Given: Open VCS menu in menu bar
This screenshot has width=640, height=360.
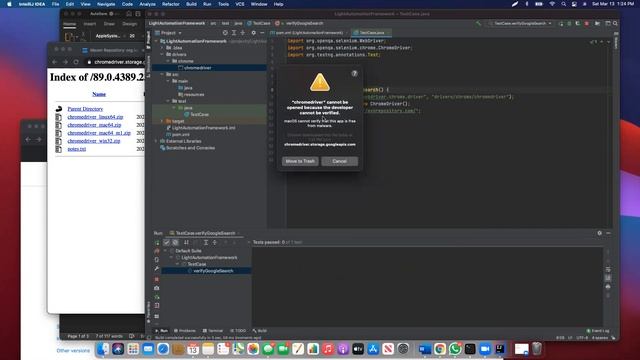Looking at the screenshot, I should tap(240, 4).
